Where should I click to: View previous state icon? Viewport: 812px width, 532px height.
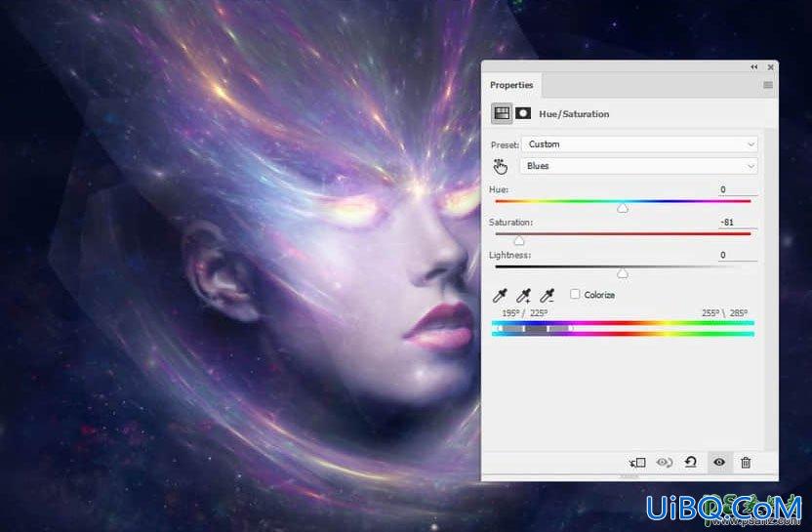[665, 462]
